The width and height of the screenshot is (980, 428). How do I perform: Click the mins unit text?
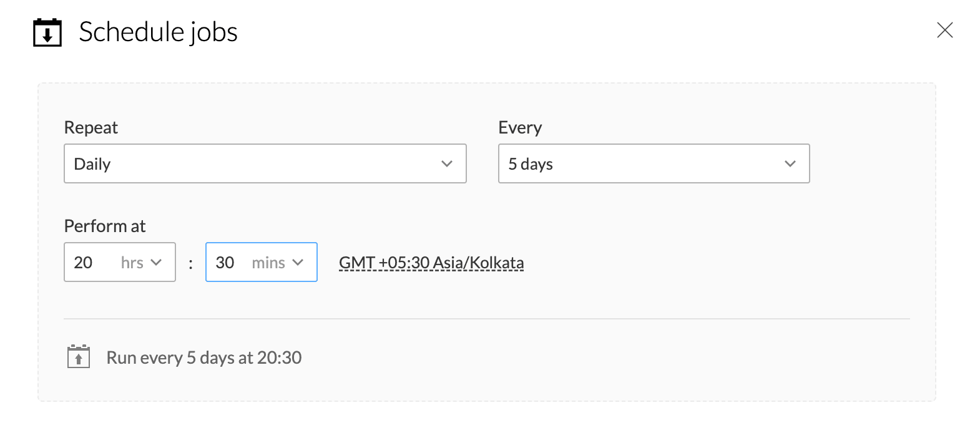268,263
